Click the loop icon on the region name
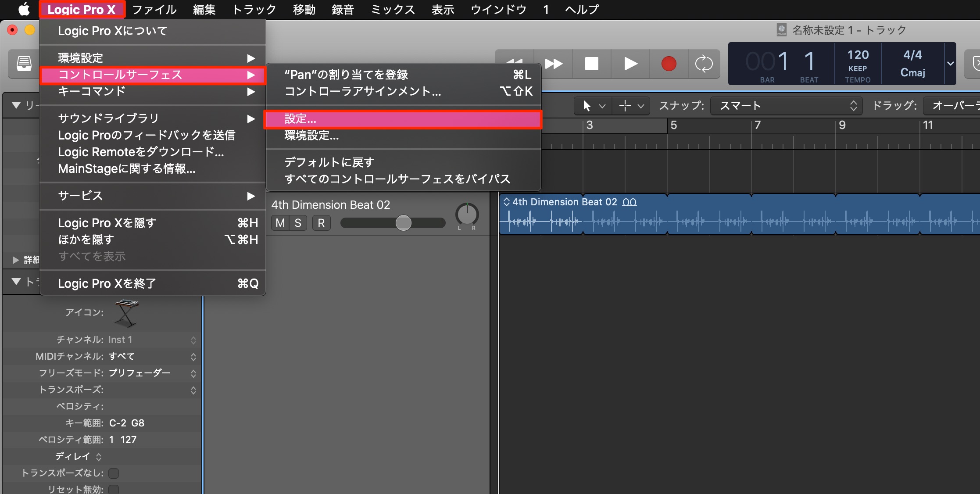This screenshot has width=980, height=494. (629, 202)
